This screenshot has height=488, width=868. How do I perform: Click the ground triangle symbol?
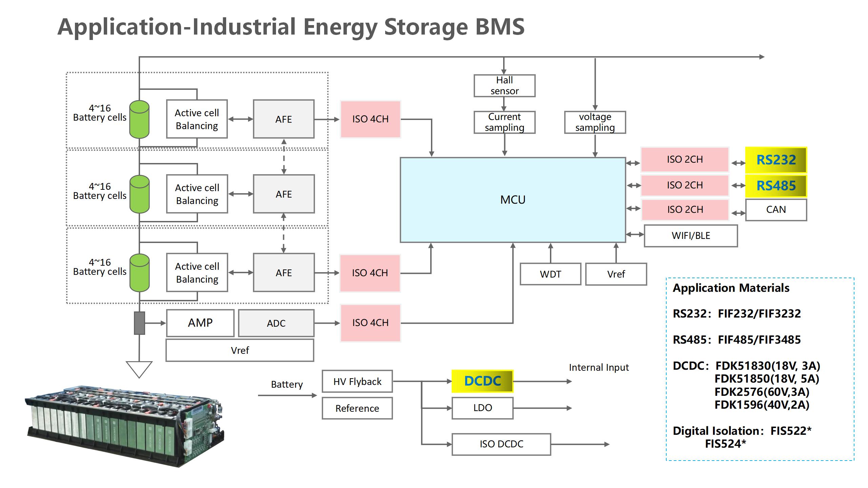click(139, 369)
